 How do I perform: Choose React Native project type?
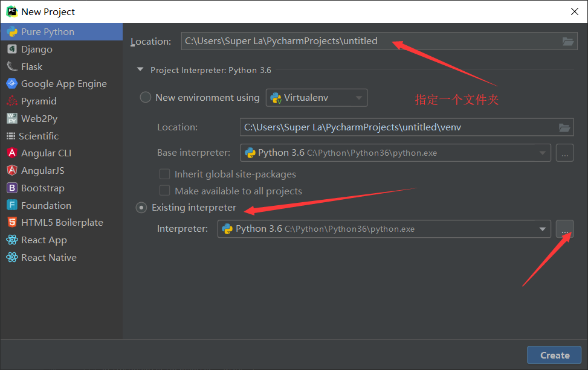coord(62,257)
